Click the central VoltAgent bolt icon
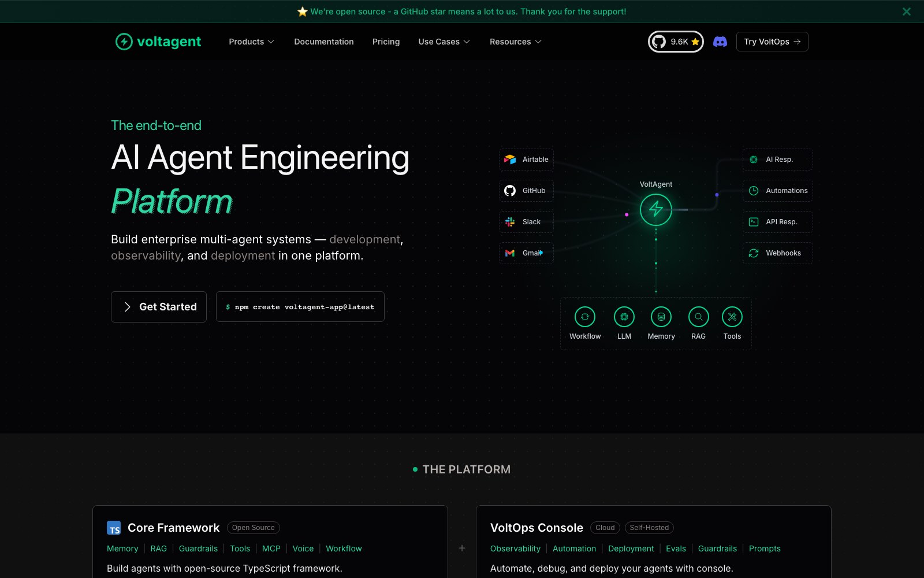 [656, 209]
